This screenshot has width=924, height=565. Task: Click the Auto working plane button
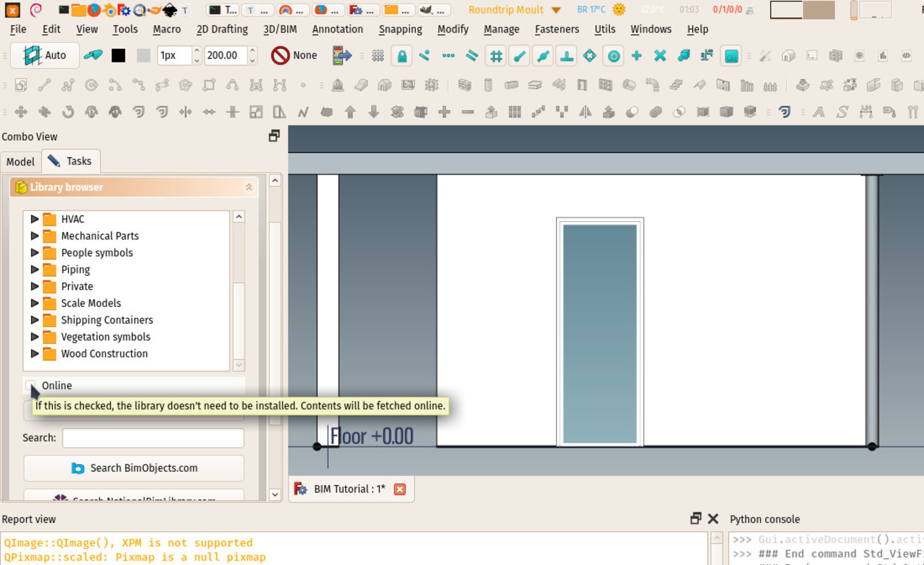pyautogui.click(x=45, y=55)
